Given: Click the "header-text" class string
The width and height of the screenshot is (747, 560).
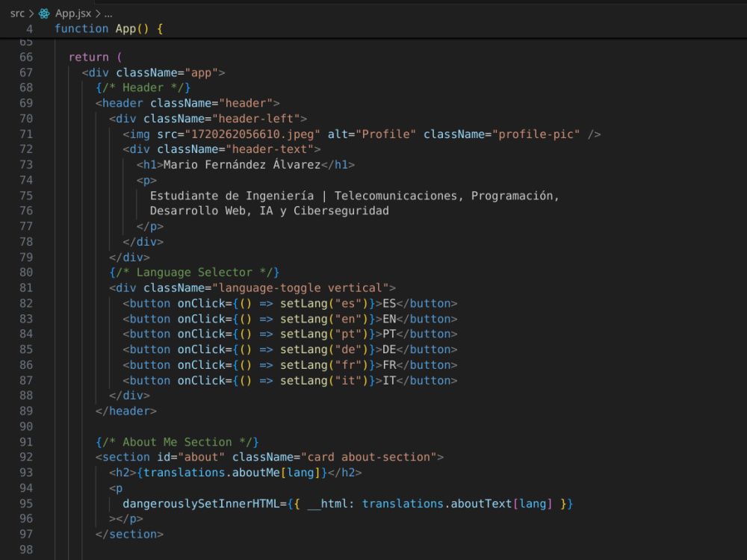Looking at the screenshot, I should point(270,149).
